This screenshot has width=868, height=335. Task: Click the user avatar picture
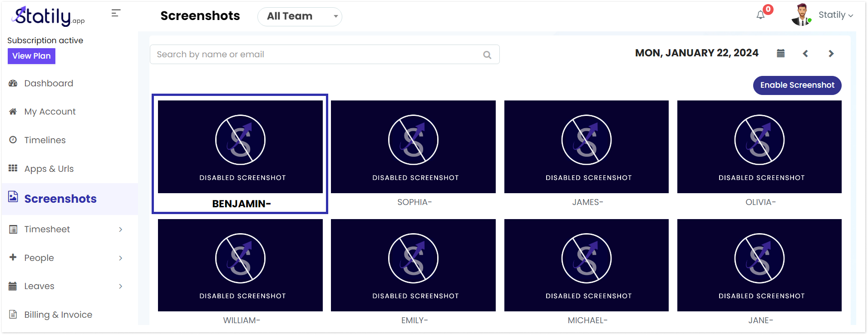coord(802,15)
